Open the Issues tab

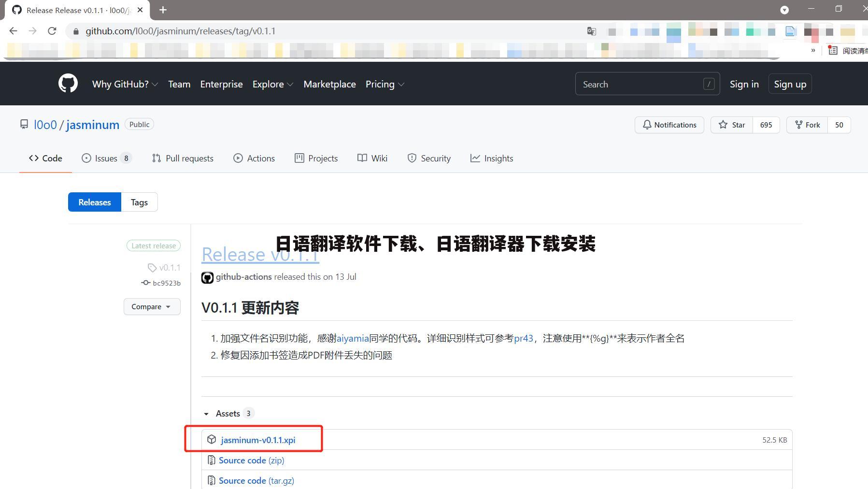[106, 158]
